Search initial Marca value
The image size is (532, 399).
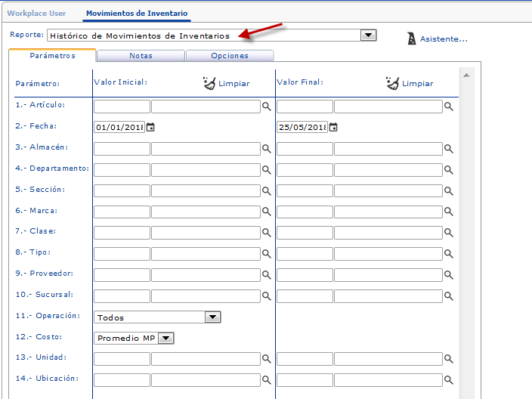[266, 212]
